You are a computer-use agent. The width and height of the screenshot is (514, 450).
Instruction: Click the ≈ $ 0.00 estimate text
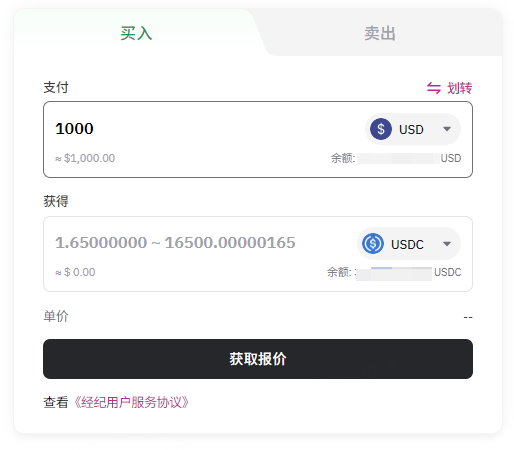(x=75, y=272)
